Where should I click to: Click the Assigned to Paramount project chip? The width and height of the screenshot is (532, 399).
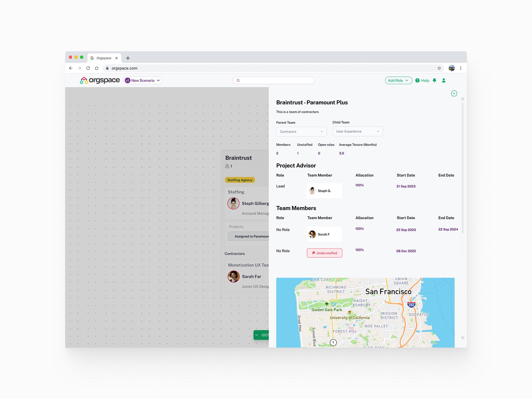[x=249, y=236]
